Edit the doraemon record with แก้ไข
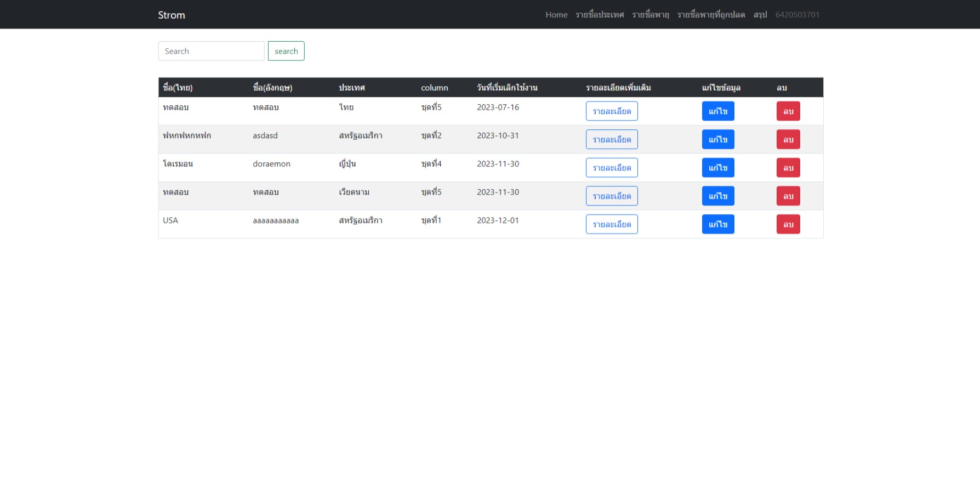Screen dimensions: 980x494 click(718, 167)
